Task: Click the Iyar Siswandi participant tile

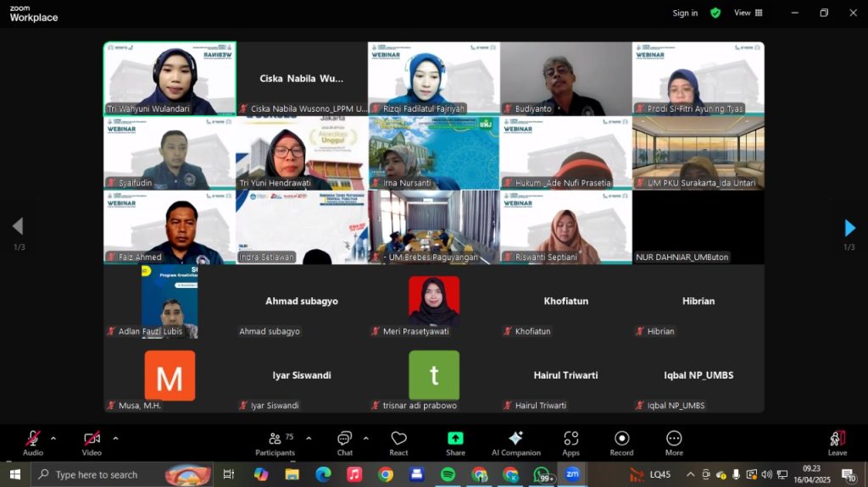Action: pos(302,375)
